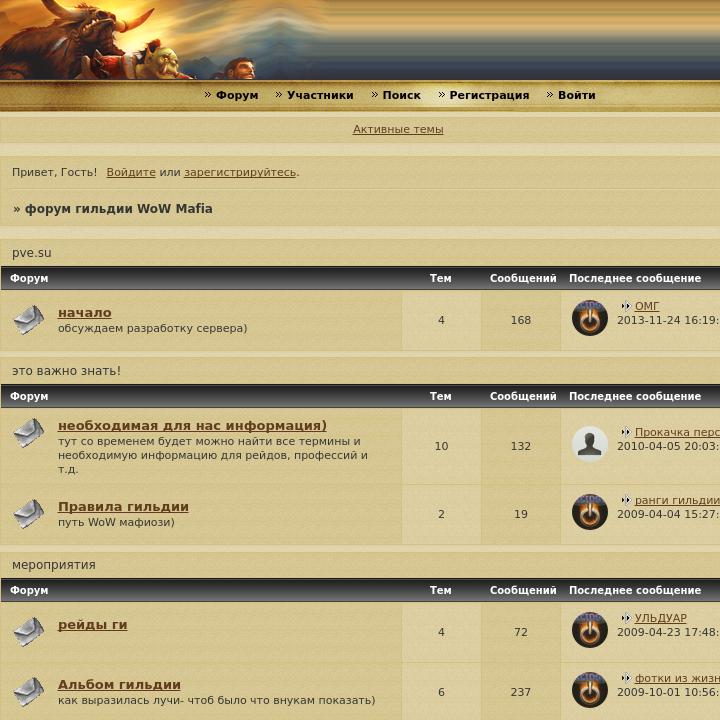Click the зарегистрируйтесь link

coord(240,172)
